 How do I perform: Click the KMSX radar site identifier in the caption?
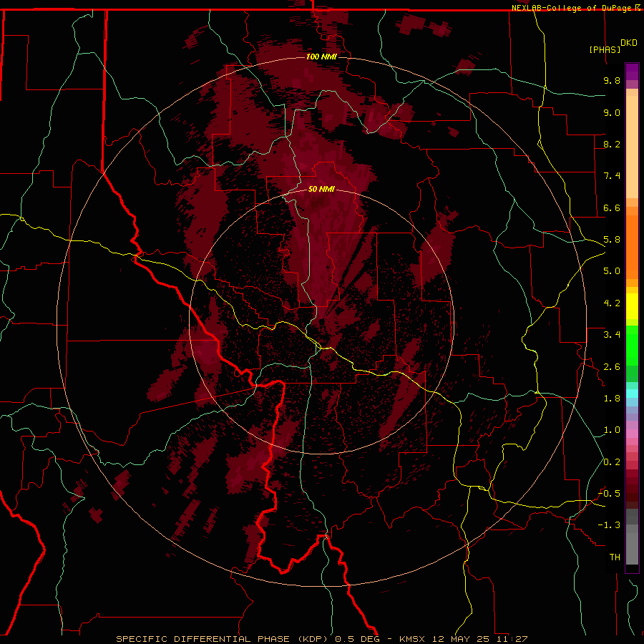(x=412, y=639)
